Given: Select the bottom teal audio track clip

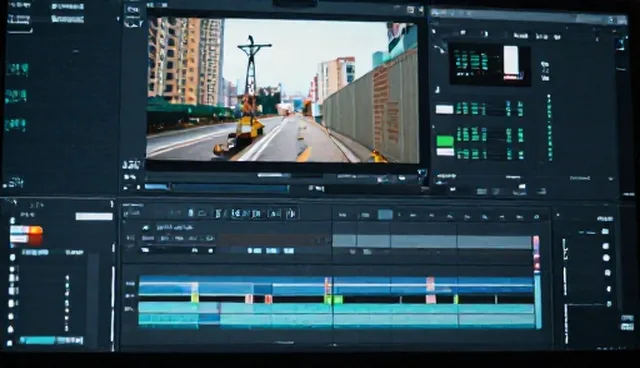Looking at the screenshot, I should (x=336, y=320).
